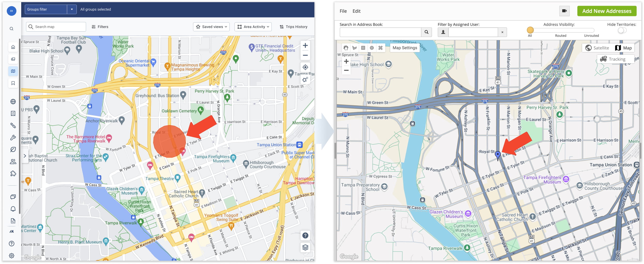Open the Edit menu
Image resolution: width=644 pixels, height=264 pixels.
point(356,11)
